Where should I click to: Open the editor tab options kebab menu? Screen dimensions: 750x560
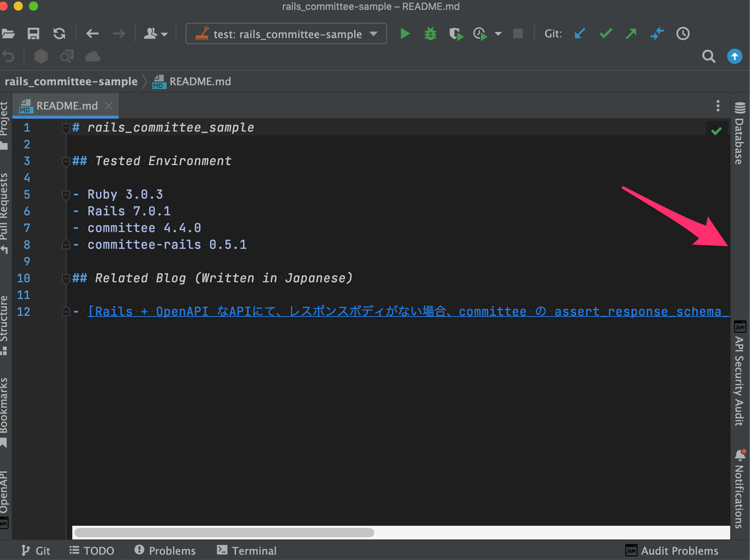[x=718, y=106]
